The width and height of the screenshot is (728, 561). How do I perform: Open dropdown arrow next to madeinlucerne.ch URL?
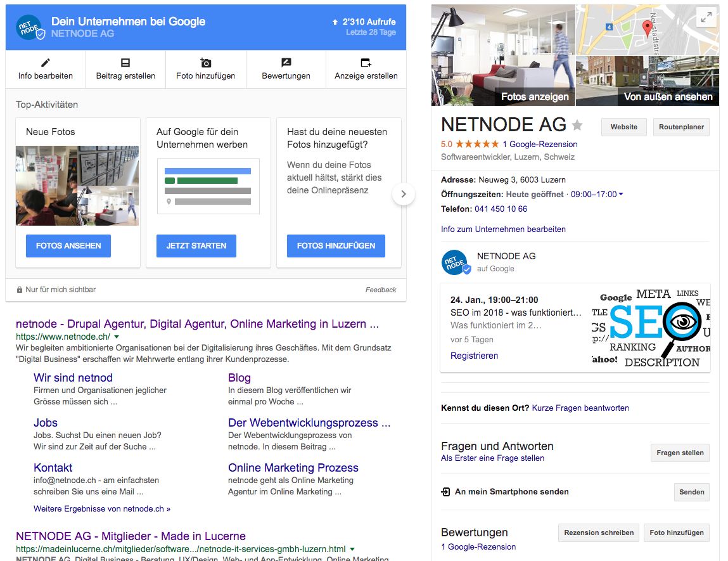352,549
